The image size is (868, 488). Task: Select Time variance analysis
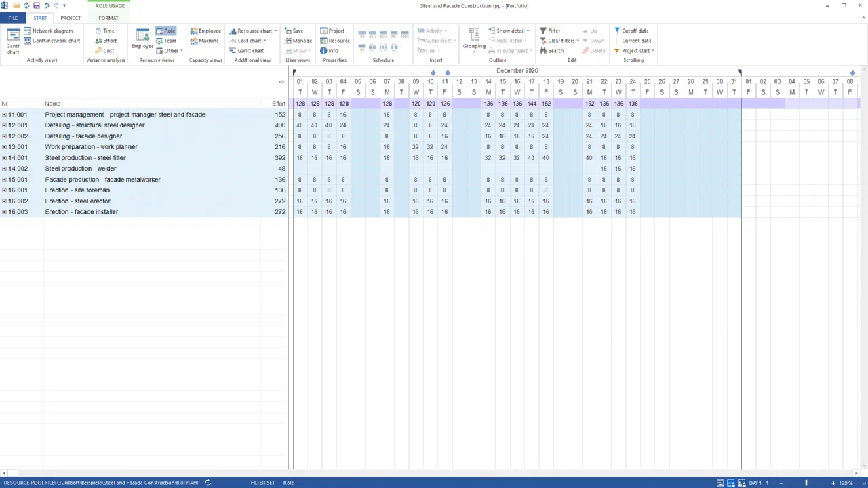pyautogui.click(x=104, y=30)
